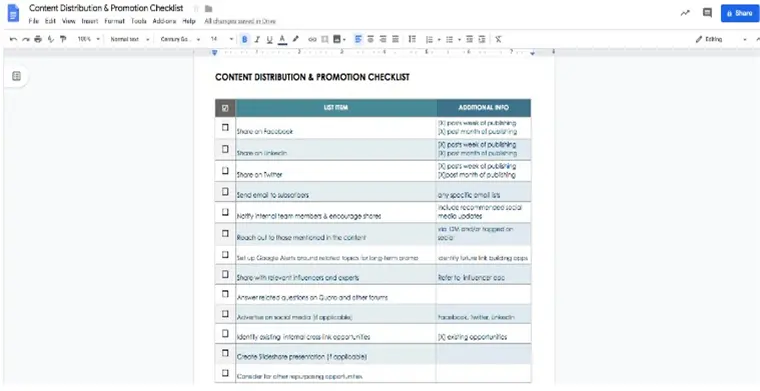This screenshot has height=391, width=760.
Task: Click the blue Share button
Action: pos(739,13)
